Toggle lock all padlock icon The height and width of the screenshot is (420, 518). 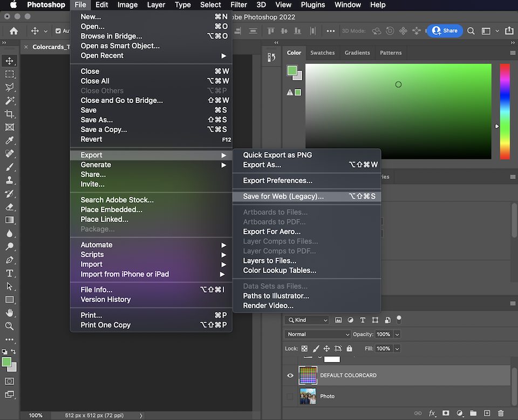pos(349,348)
